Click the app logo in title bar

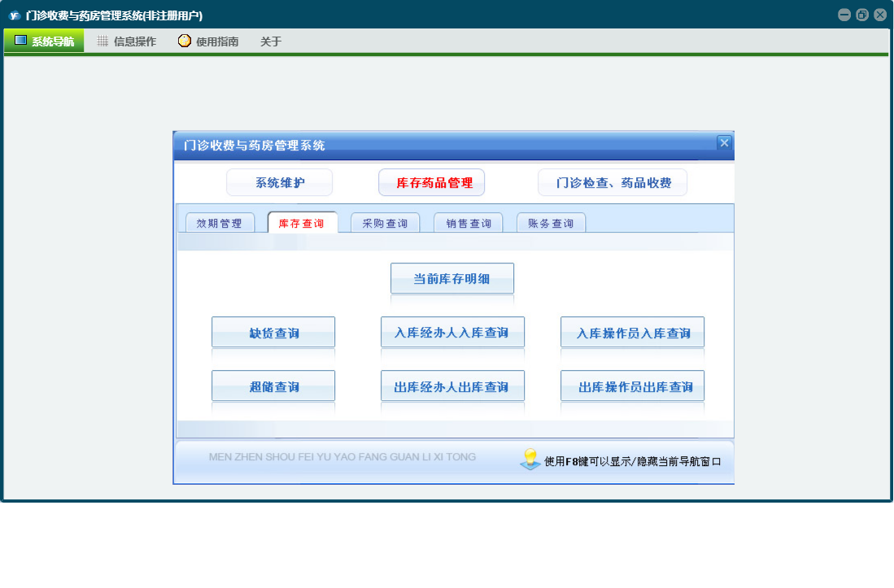click(x=15, y=15)
